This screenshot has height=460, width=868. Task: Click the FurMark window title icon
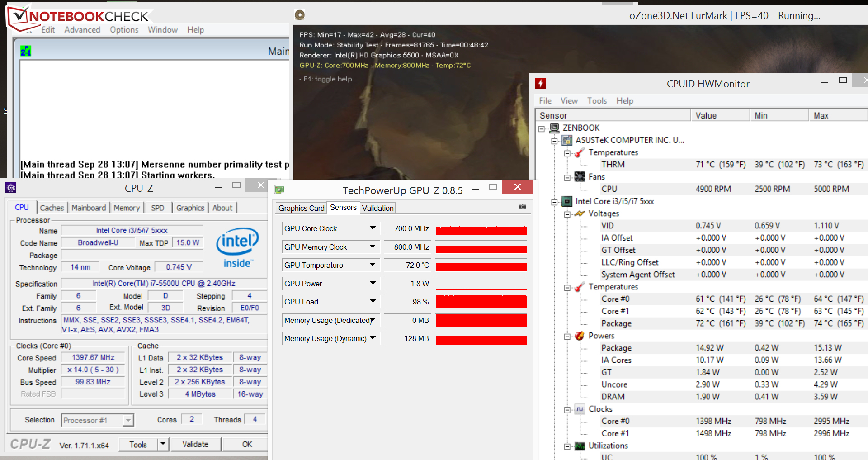coord(300,15)
